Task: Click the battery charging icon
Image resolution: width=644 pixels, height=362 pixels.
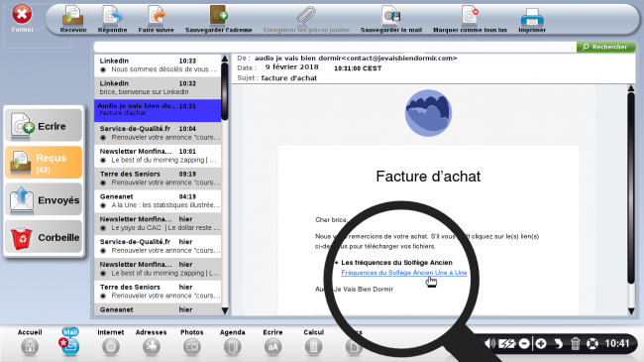Action: pos(507,343)
